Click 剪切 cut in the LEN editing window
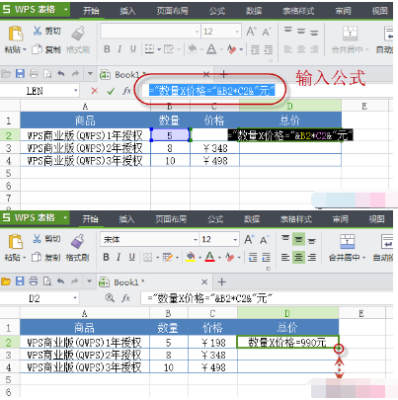398x400 pixels. pyautogui.click(x=47, y=31)
